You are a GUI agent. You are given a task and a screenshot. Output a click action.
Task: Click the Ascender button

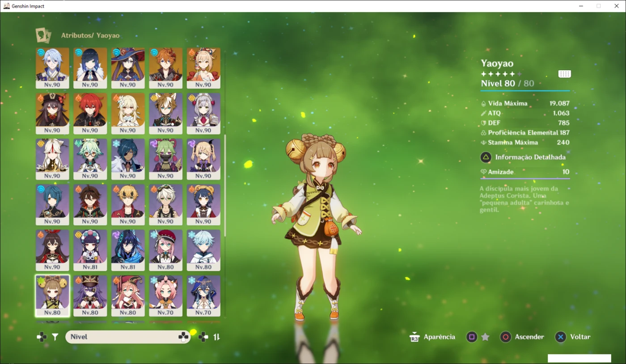(522, 337)
